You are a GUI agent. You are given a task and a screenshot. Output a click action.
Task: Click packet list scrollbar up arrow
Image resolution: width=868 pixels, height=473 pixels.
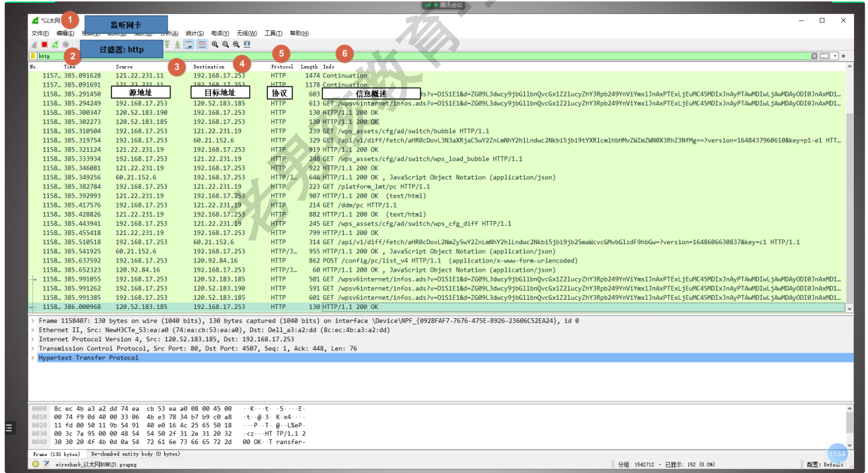(x=849, y=67)
